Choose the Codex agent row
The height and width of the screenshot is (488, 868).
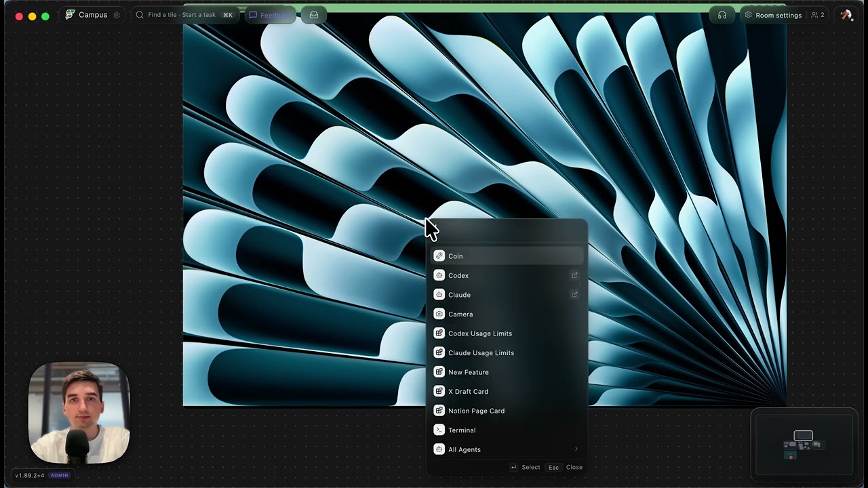pos(507,275)
